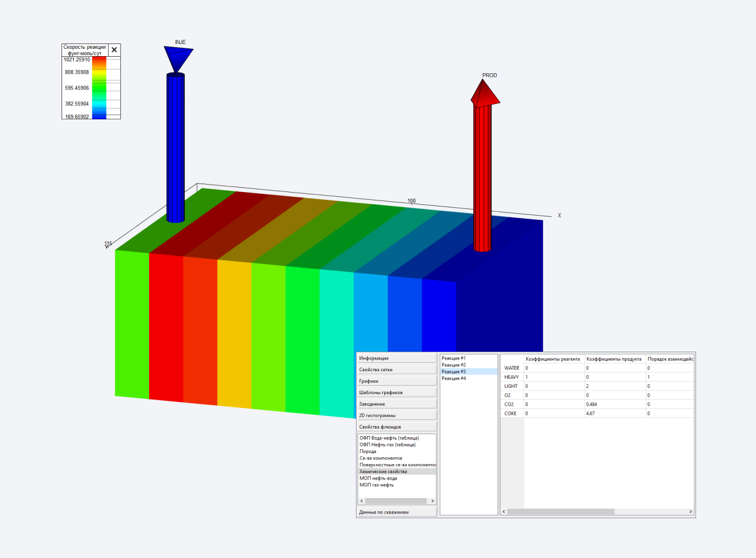The height and width of the screenshot is (558, 756).
Task: Click LIGHT product coefficient cell value 2
Action: tap(615, 386)
